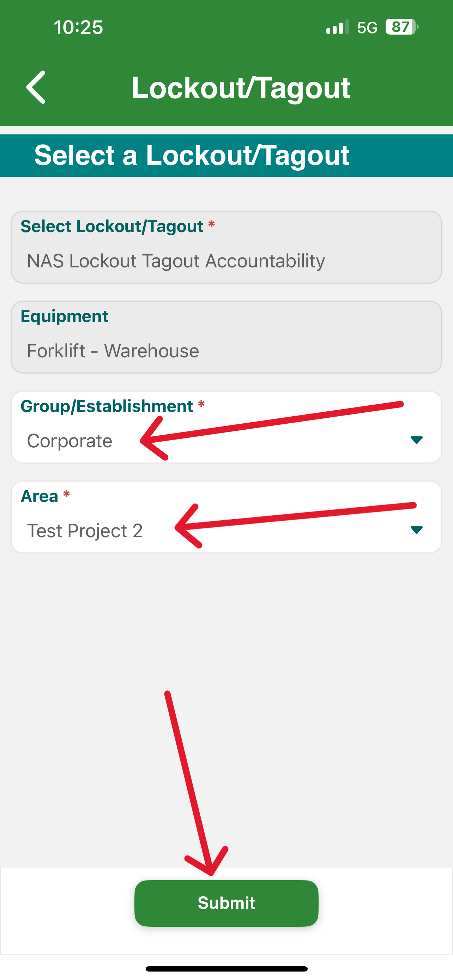Choose the Test Project 2 area value
453x980 pixels.
(85, 530)
